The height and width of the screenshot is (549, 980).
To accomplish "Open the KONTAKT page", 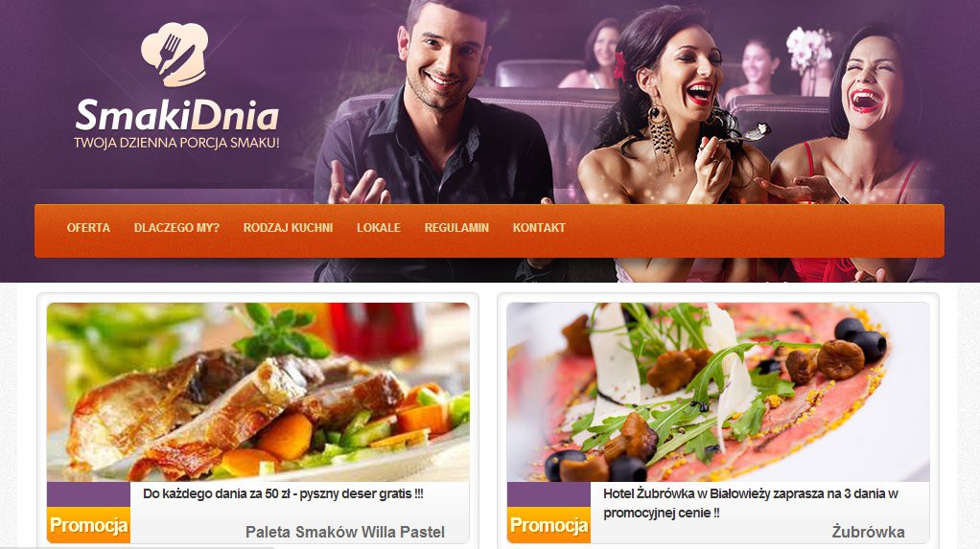I will tap(539, 228).
